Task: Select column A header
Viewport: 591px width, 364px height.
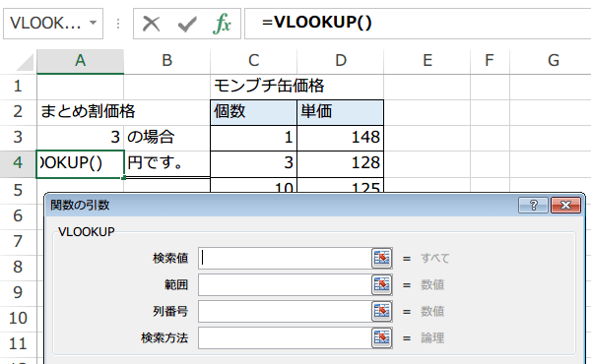Action: click(81, 61)
